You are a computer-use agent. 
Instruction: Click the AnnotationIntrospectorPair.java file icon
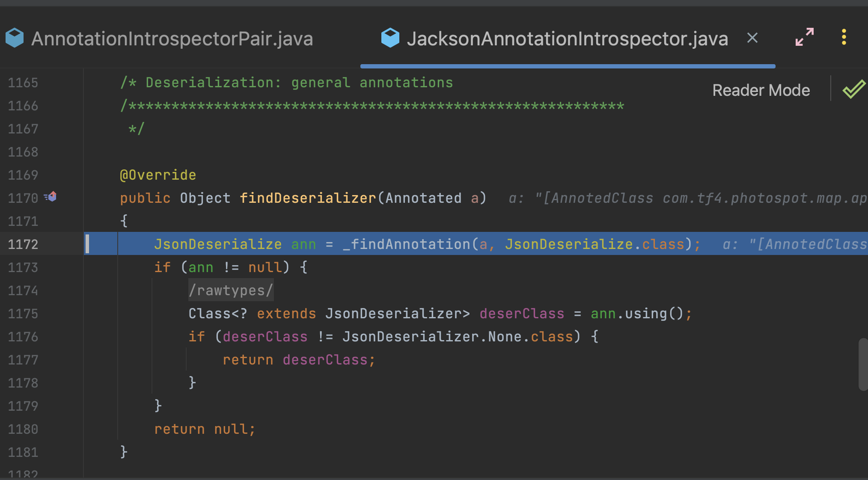tap(15, 38)
